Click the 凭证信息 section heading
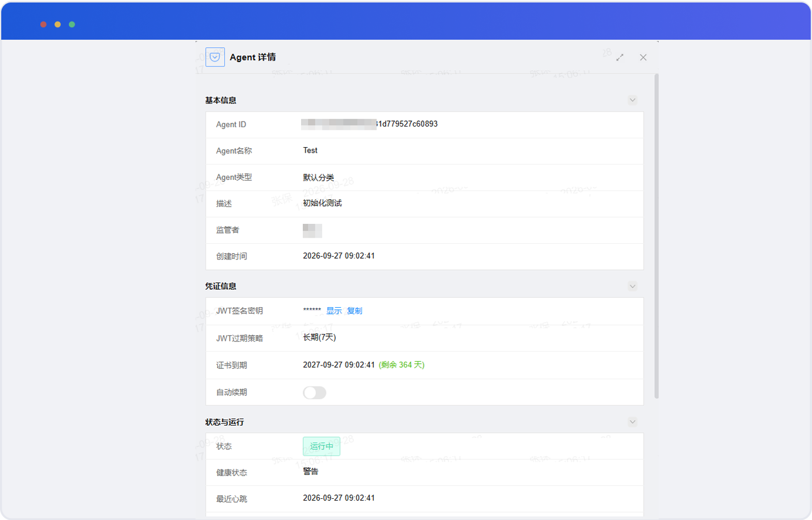 pyautogui.click(x=221, y=286)
